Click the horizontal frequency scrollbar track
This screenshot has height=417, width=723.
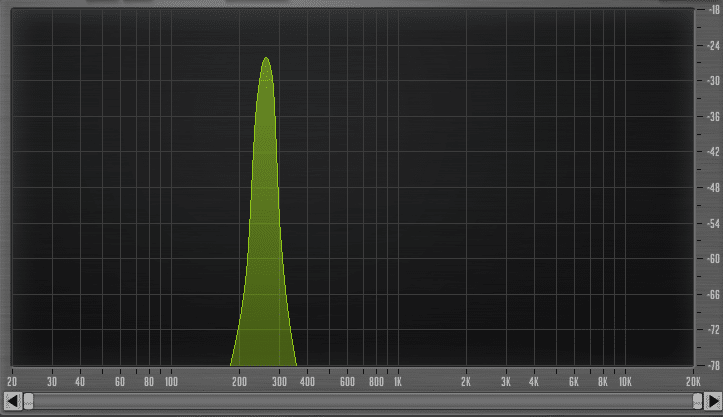point(363,401)
